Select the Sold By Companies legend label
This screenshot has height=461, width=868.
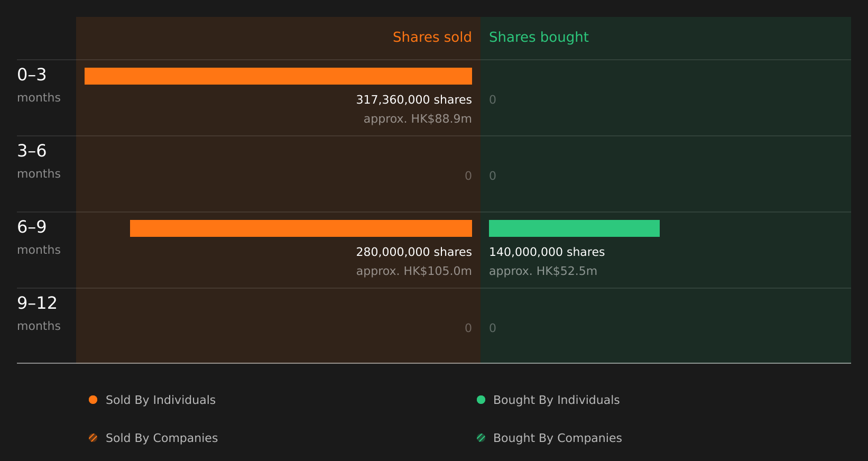[162, 438]
